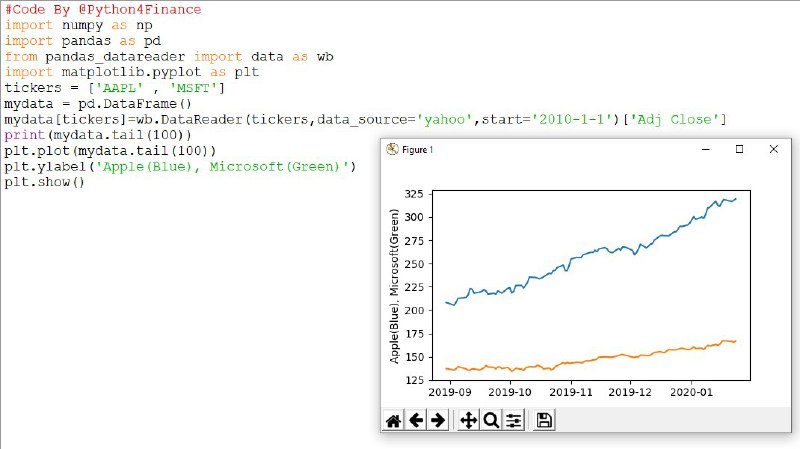Click the 2019-09 x-axis tick label
This screenshot has height=449, width=800.
tap(450, 392)
